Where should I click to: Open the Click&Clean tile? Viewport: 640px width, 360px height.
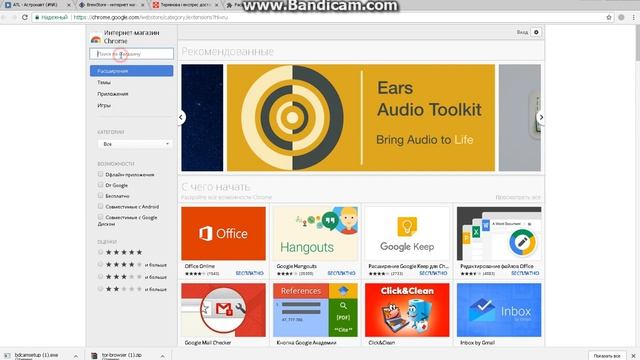click(x=407, y=310)
